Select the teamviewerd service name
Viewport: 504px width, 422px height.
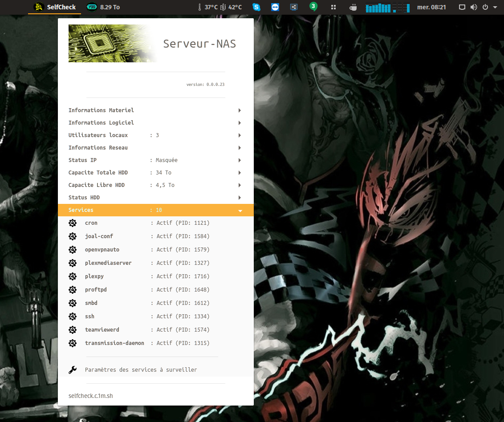(102, 330)
